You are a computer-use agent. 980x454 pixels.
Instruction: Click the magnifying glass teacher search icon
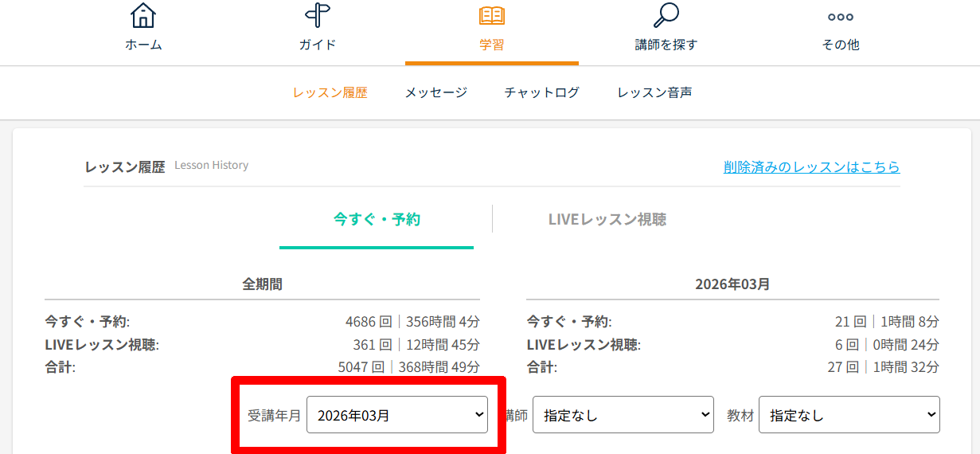point(666,15)
